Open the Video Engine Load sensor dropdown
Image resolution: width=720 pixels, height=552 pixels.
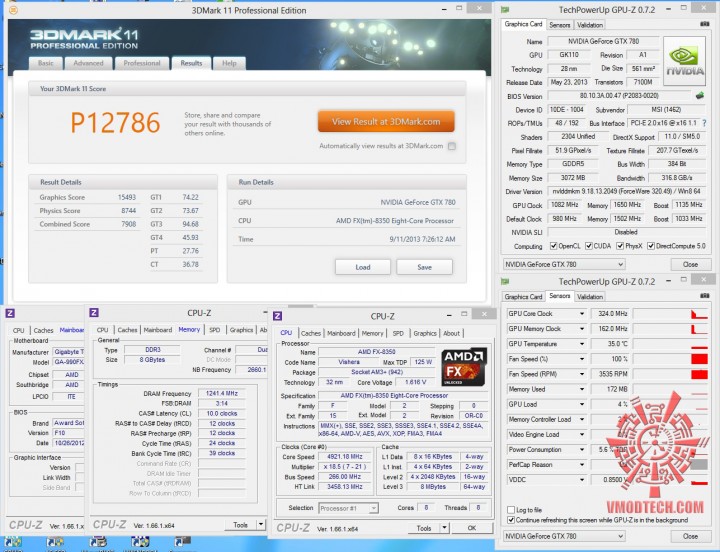(582, 434)
